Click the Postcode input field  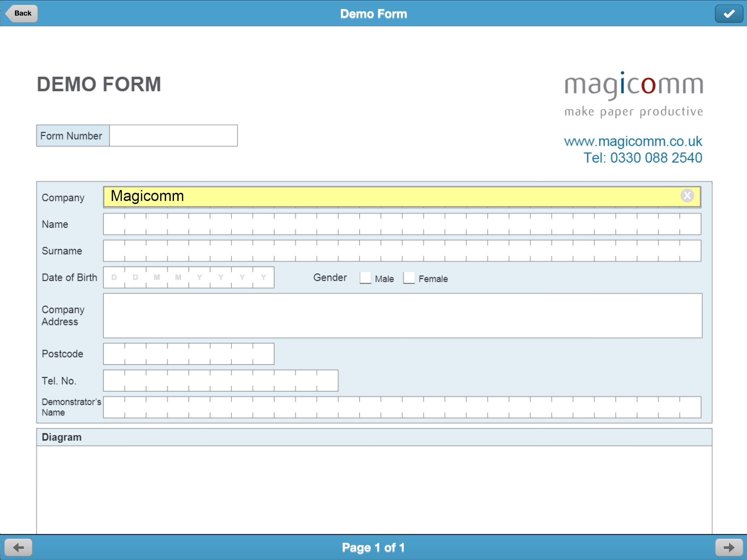pyautogui.click(x=188, y=354)
